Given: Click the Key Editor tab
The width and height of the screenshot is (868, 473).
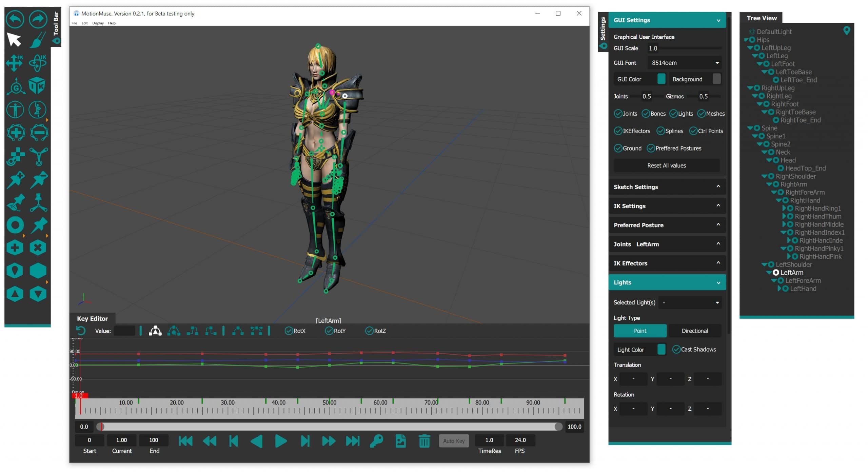Looking at the screenshot, I should click(x=92, y=318).
